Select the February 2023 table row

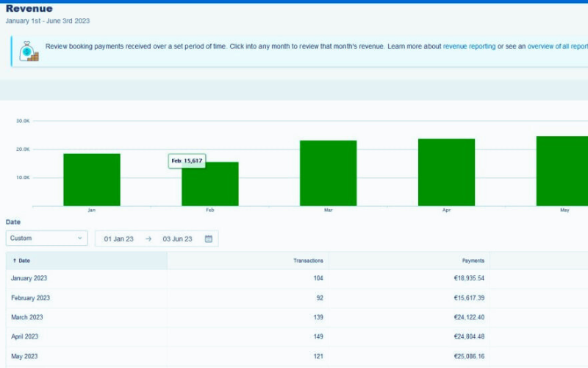[x=30, y=298]
